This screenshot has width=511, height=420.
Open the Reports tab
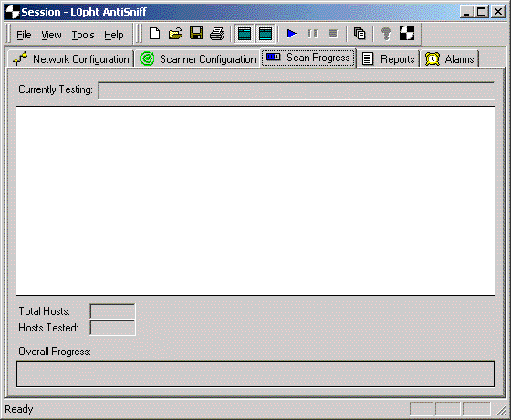tap(388, 59)
